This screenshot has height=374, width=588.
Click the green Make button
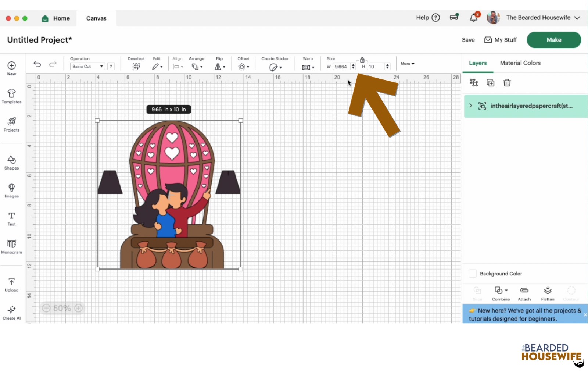coord(553,40)
